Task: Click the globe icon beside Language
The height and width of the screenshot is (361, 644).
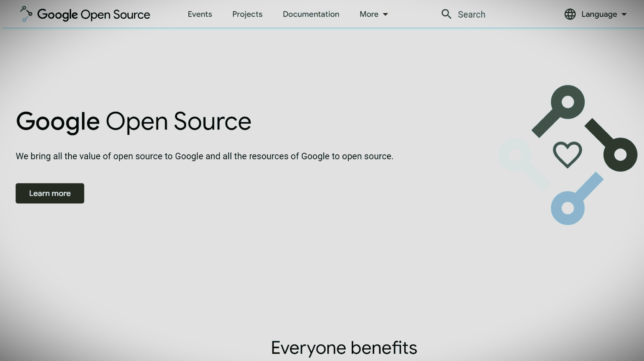Action: [570, 14]
